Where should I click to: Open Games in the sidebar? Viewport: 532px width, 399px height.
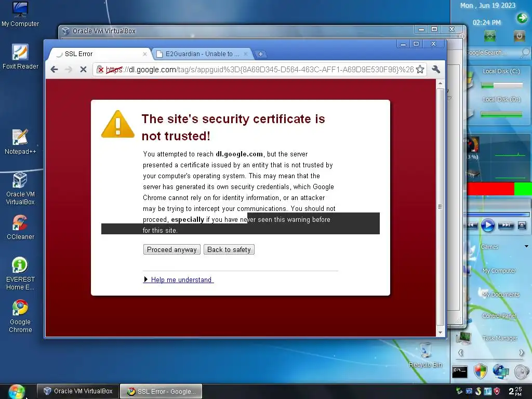(489, 247)
